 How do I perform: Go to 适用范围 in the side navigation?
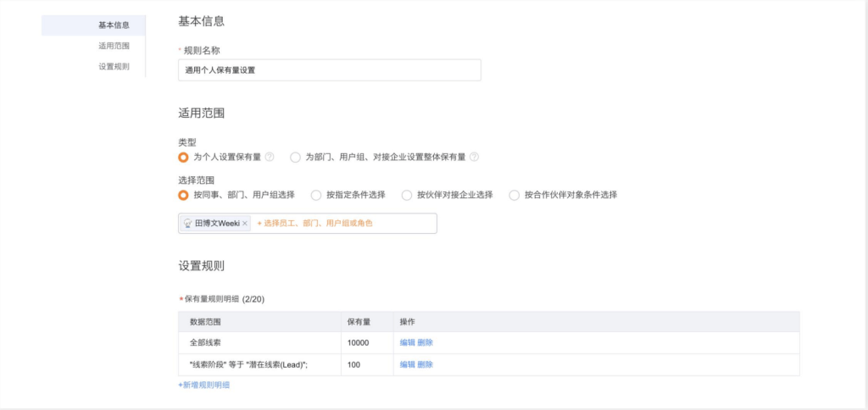tap(114, 46)
